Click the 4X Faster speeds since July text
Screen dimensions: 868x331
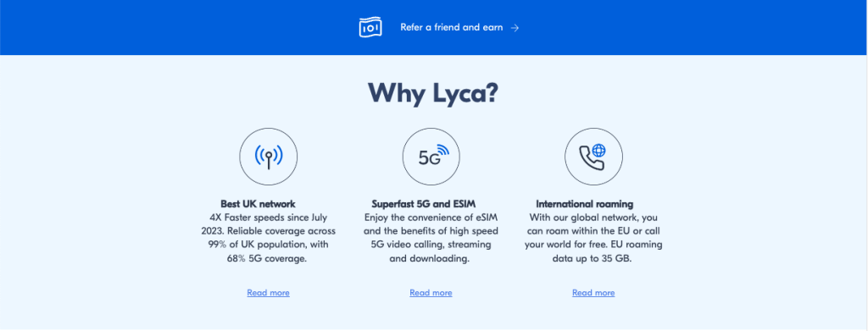[269, 218]
